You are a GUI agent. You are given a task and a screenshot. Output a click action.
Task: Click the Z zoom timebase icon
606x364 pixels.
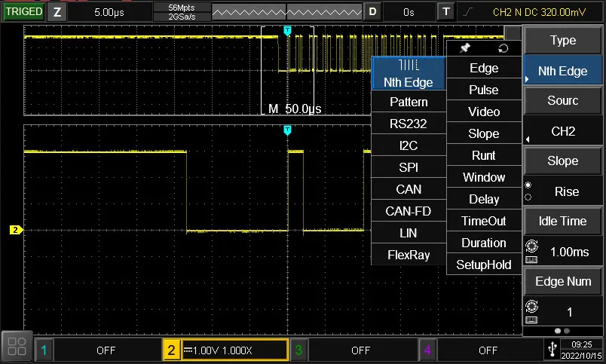point(57,12)
